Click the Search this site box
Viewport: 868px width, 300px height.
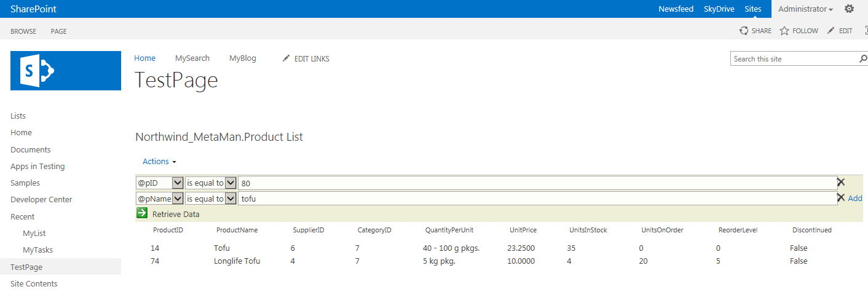(x=794, y=59)
